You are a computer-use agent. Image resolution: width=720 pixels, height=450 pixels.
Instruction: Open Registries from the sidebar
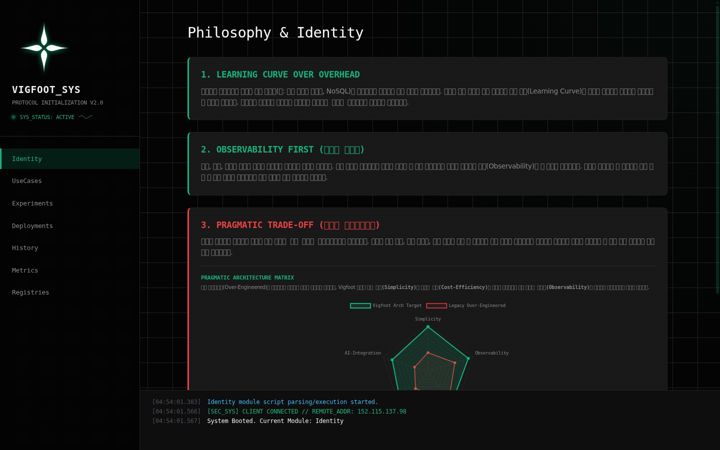[x=70, y=292]
